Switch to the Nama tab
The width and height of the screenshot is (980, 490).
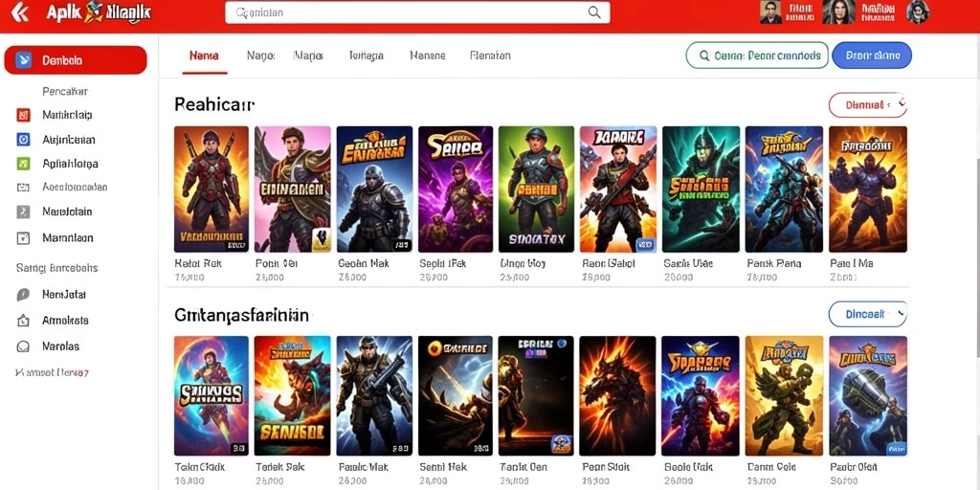point(204,56)
